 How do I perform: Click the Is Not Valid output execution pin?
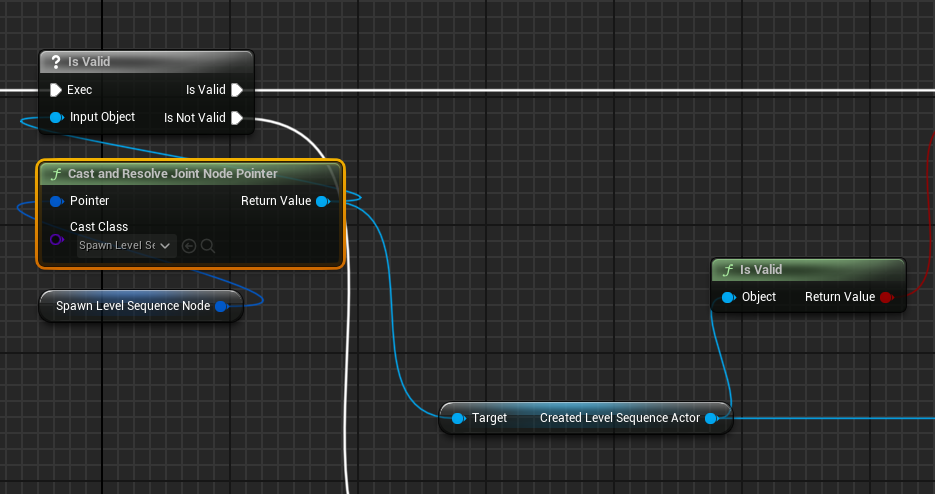[x=237, y=118]
